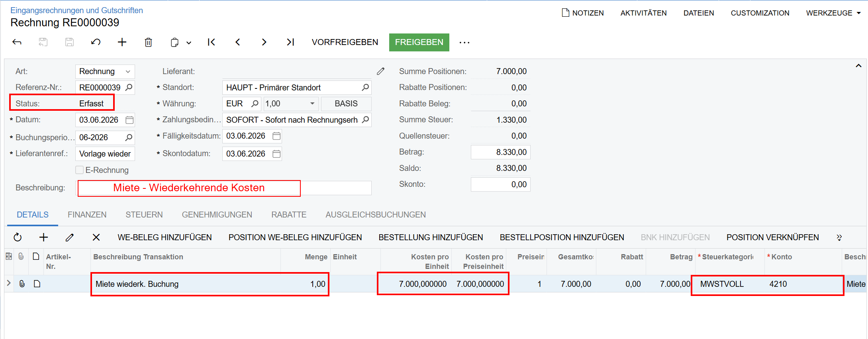Click the save disk icon
The width and height of the screenshot is (868, 339).
[x=69, y=42]
